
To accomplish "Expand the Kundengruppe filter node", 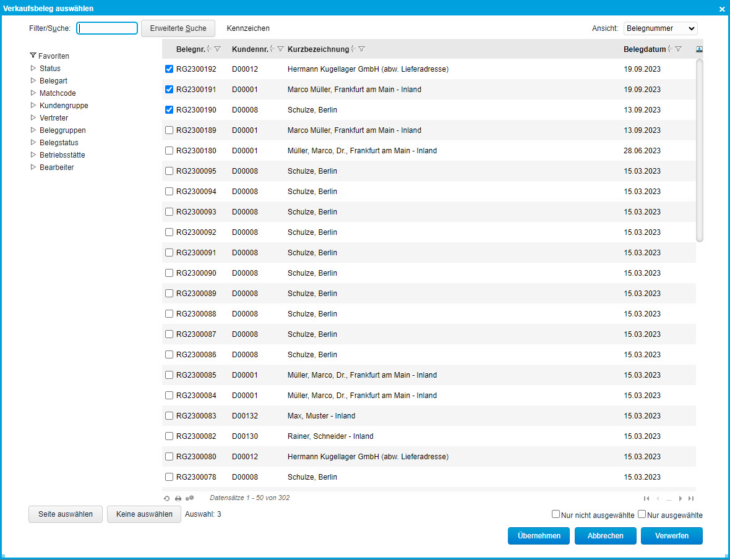I will pyautogui.click(x=33, y=106).
